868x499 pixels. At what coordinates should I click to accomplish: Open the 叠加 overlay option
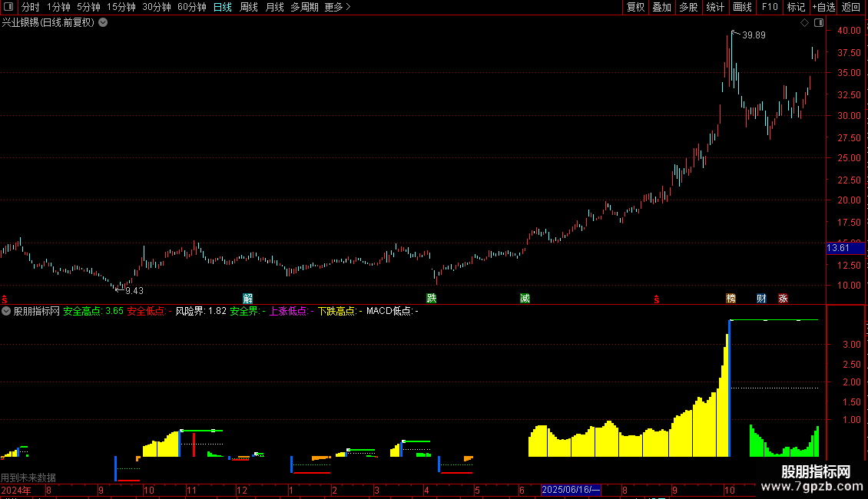coord(661,7)
